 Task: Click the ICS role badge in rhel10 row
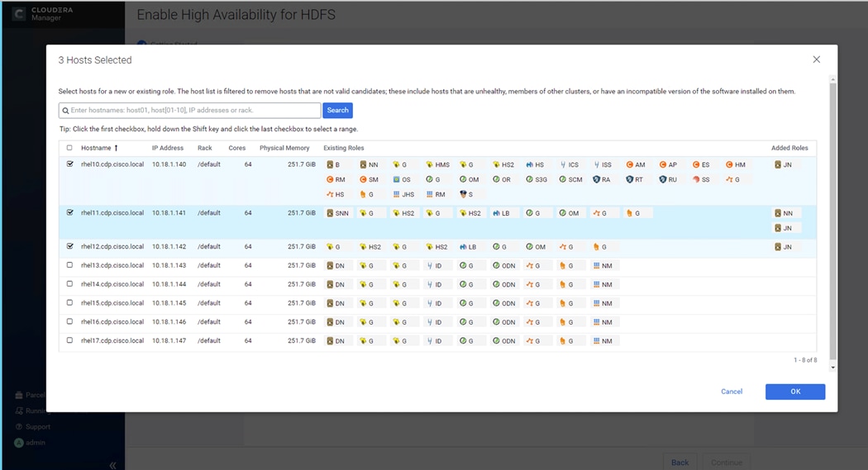pos(569,164)
